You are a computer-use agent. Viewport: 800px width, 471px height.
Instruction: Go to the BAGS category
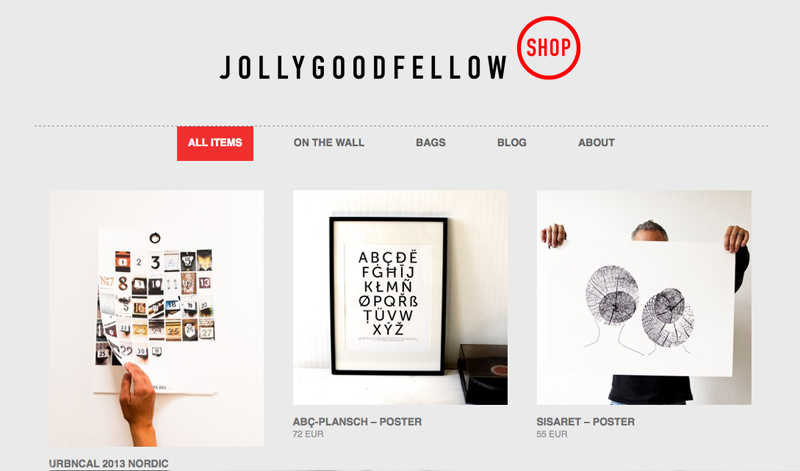[x=431, y=143]
